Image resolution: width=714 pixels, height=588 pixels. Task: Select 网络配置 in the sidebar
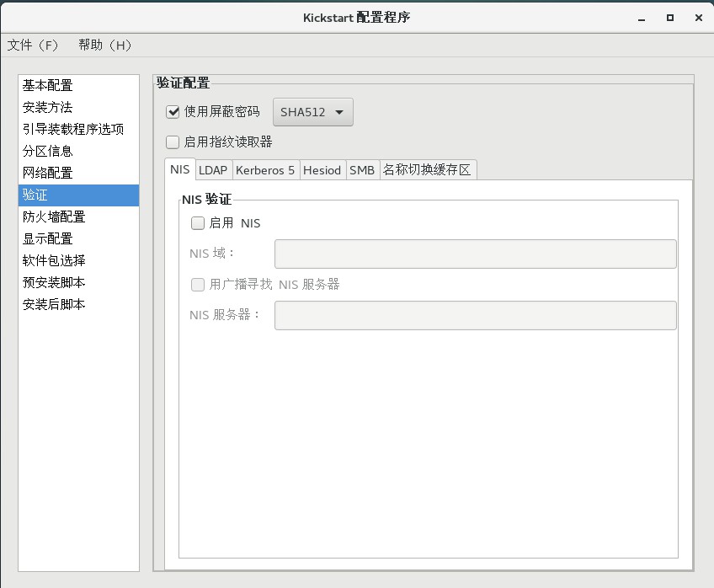click(x=78, y=173)
